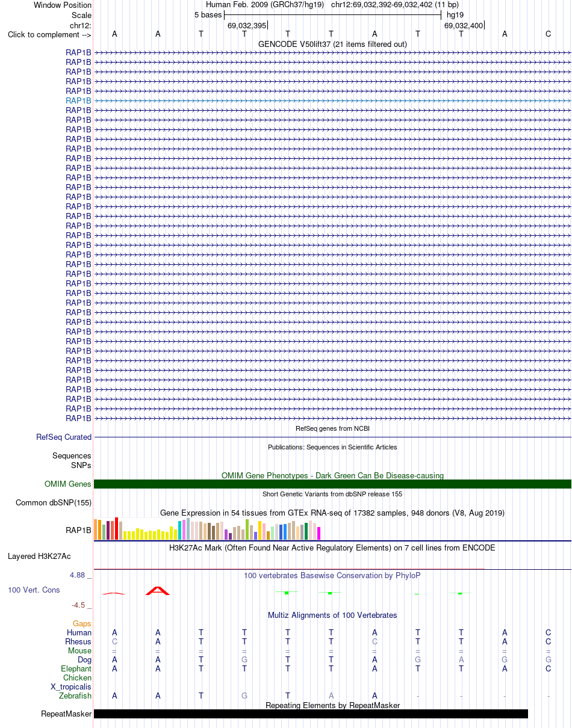Click the SNPs track label
Screen dimensions: 572x728
pyautogui.click(x=81, y=465)
